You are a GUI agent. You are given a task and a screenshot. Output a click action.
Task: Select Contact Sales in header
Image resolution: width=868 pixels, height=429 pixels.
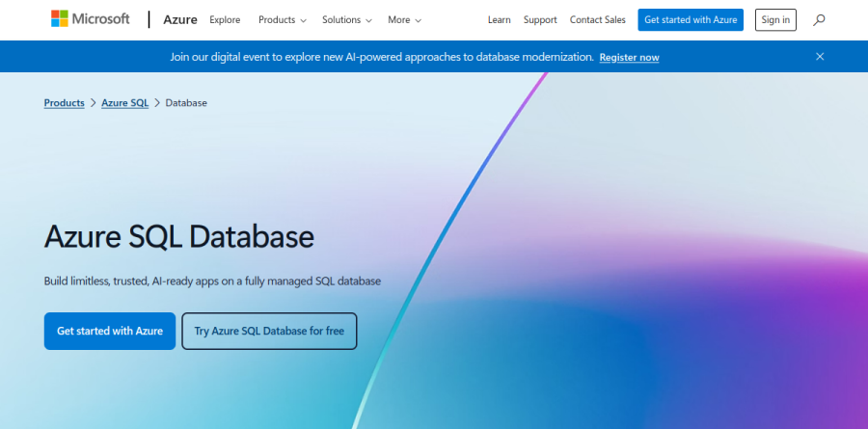597,20
